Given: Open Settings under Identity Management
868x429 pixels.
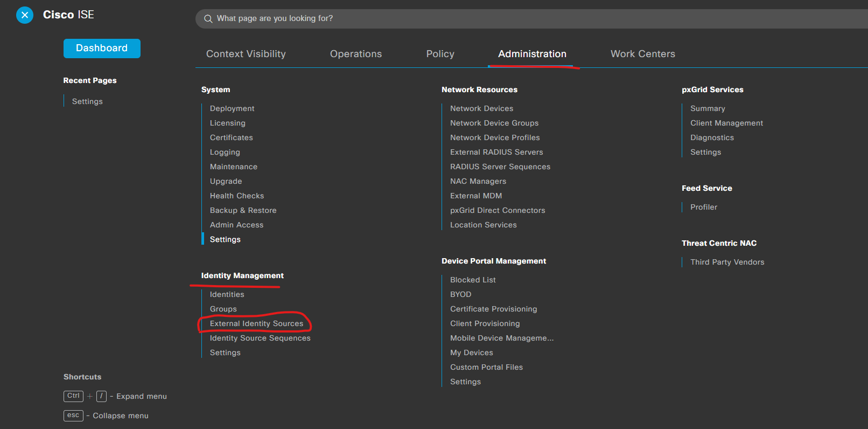Looking at the screenshot, I should 225,352.
